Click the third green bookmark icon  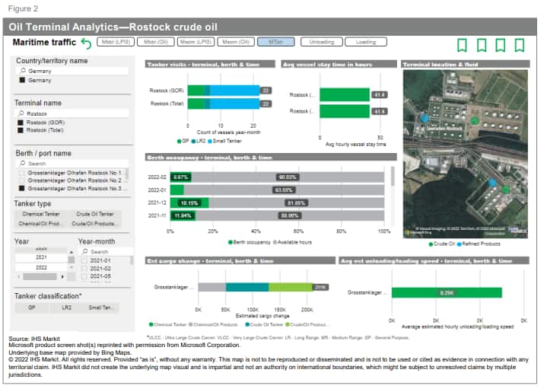pos(500,46)
